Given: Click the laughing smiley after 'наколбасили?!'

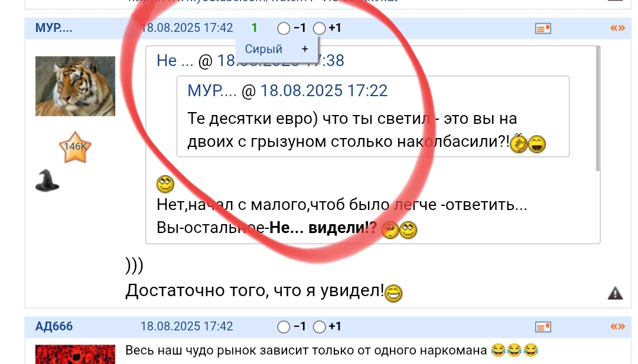Looking at the screenshot, I should click(536, 144).
